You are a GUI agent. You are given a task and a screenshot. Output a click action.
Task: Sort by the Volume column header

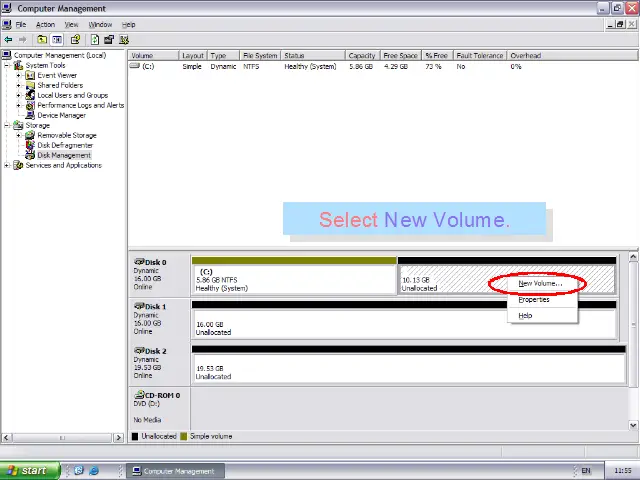click(153, 56)
